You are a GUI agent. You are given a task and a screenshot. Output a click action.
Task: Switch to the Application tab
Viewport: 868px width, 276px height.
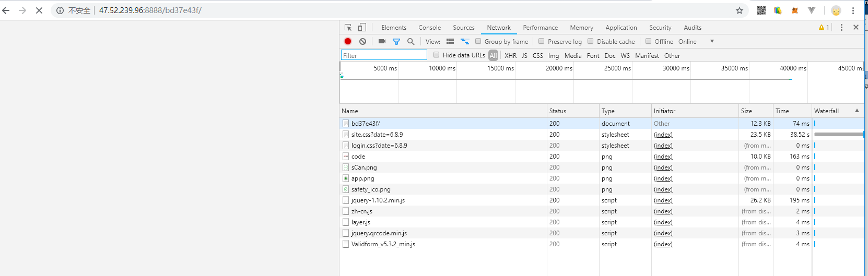(x=621, y=28)
